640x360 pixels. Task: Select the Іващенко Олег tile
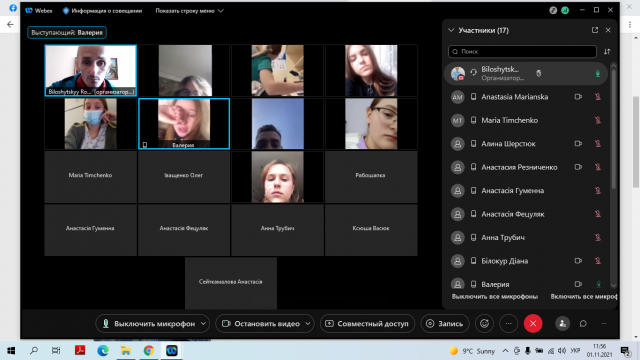pyautogui.click(x=184, y=177)
